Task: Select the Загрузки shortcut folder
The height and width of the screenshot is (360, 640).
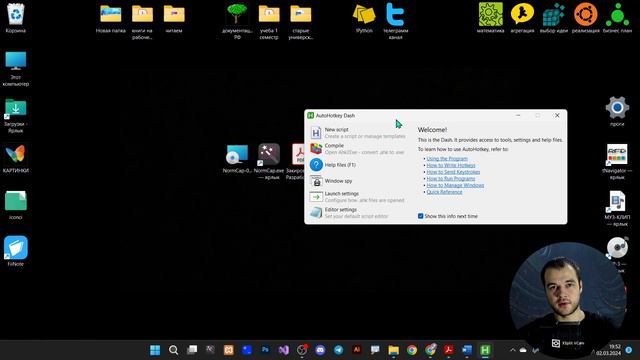Action: [16, 116]
